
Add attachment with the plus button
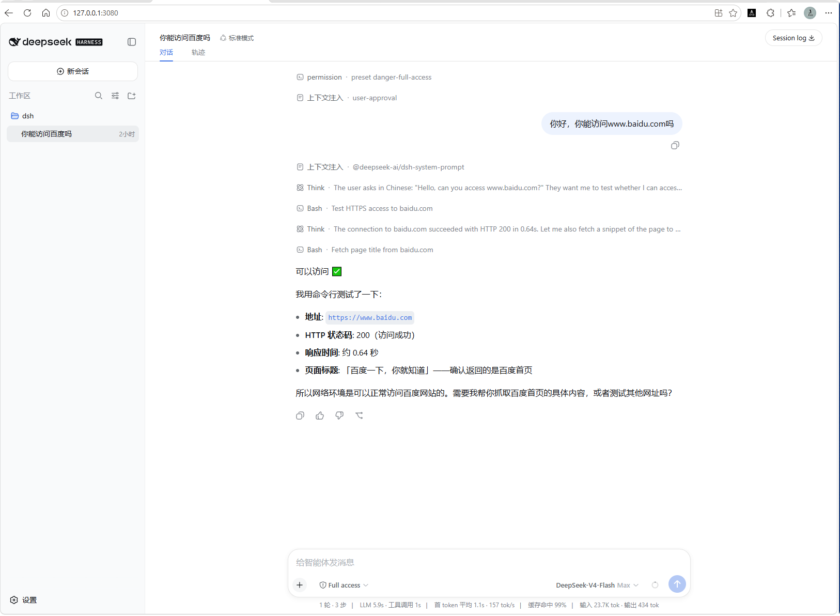click(300, 585)
